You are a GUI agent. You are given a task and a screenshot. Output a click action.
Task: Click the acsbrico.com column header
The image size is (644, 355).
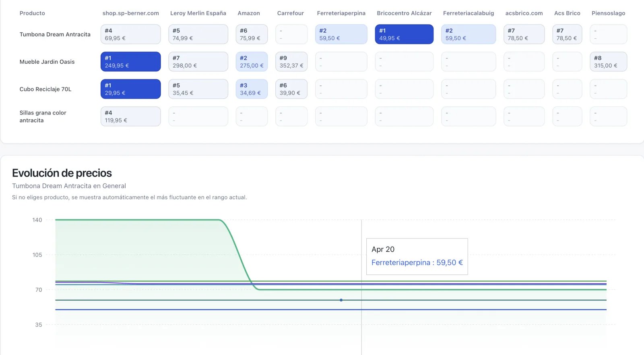click(524, 13)
